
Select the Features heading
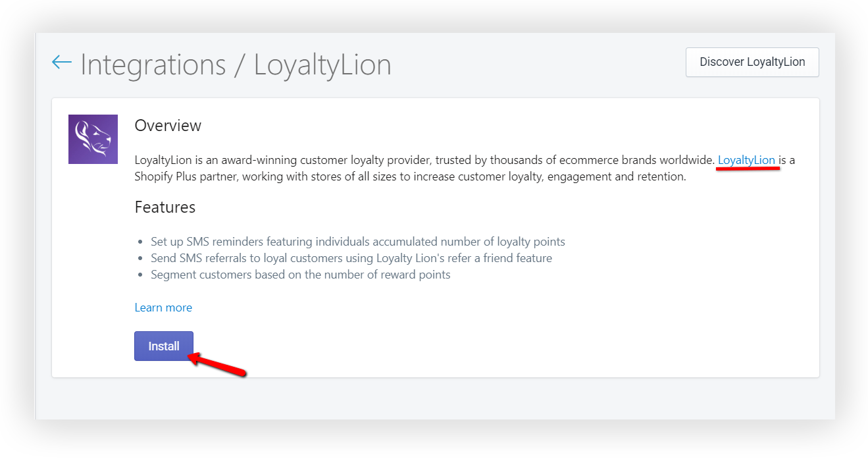point(165,207)
